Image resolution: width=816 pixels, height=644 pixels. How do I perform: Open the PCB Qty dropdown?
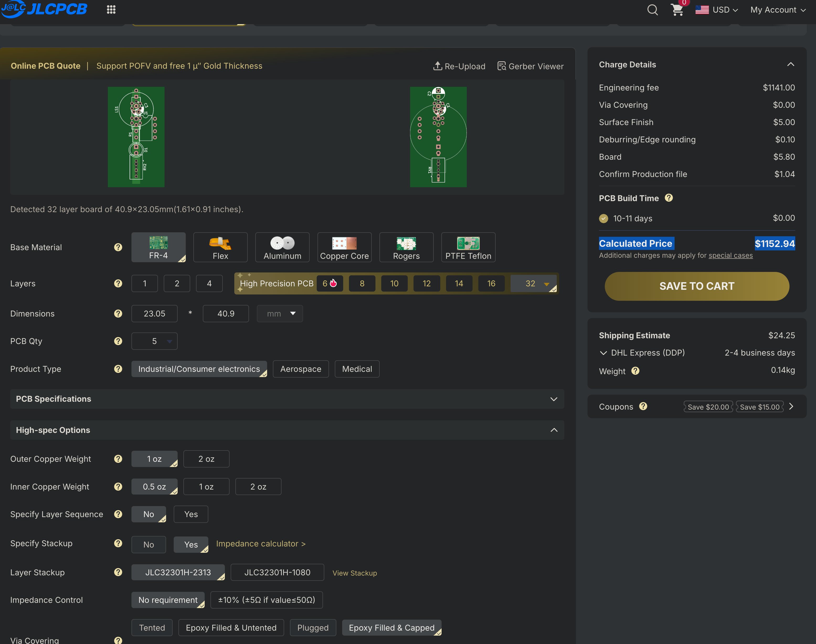[154, 341]
